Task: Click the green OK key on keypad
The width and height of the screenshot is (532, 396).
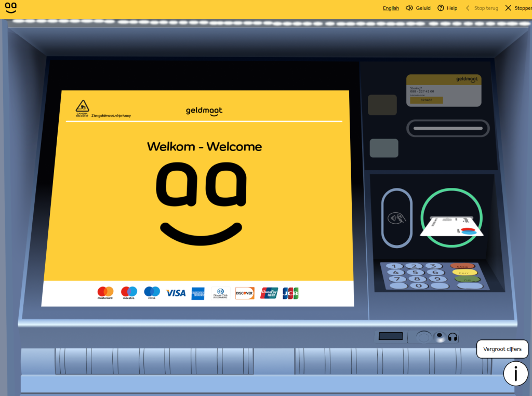Action: pos(467,280)
